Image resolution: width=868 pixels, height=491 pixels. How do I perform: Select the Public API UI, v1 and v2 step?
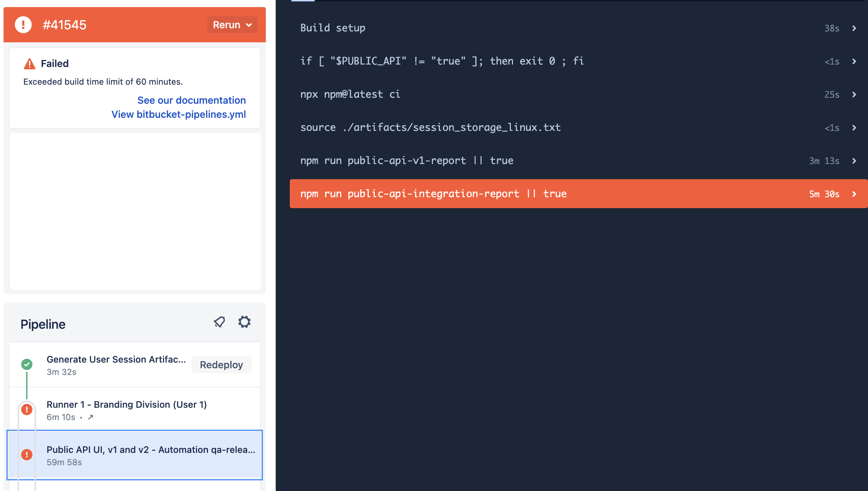pos(135,455)
